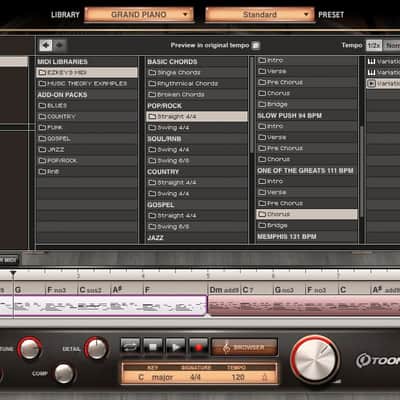Viewport: 400px width, 400px height.
Task: Open Intro under One Of The Greats
Action: coord(307,181)
